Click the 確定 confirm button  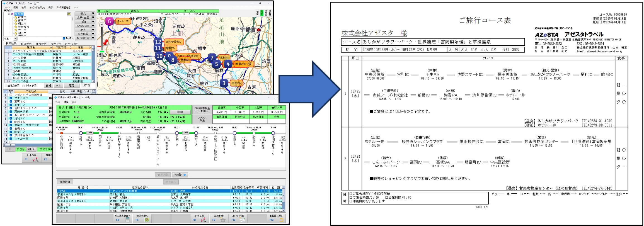point(72,86)
